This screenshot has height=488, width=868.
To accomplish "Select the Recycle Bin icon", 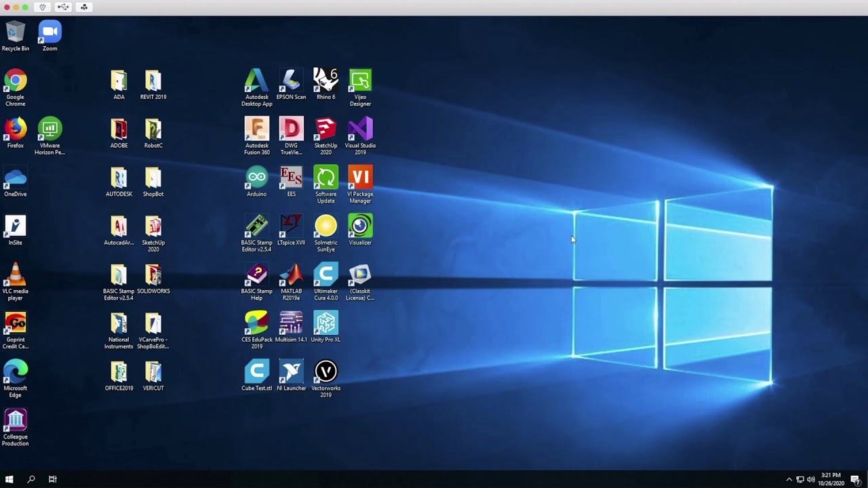I will coord(15,33).
